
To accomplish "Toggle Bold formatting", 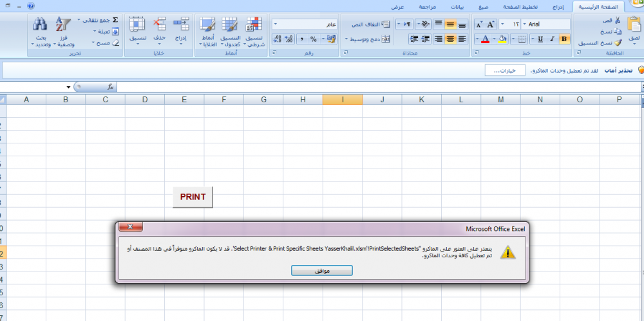I will tap(564, 39).
